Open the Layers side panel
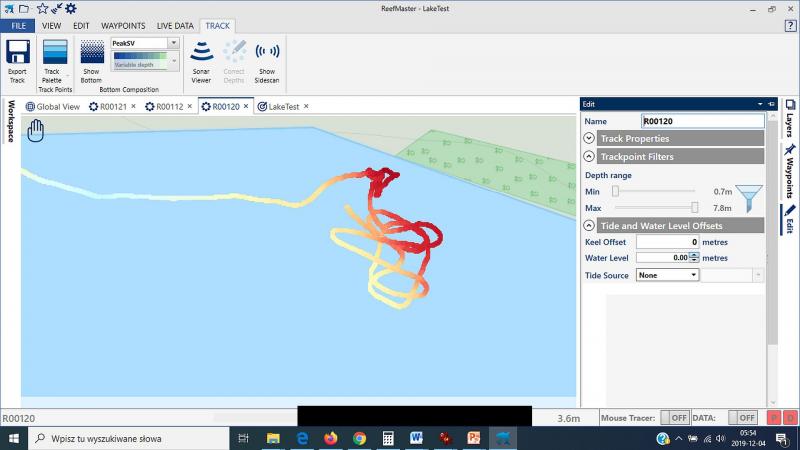Viewport: 800px width, 450px height. click(789, 118)
